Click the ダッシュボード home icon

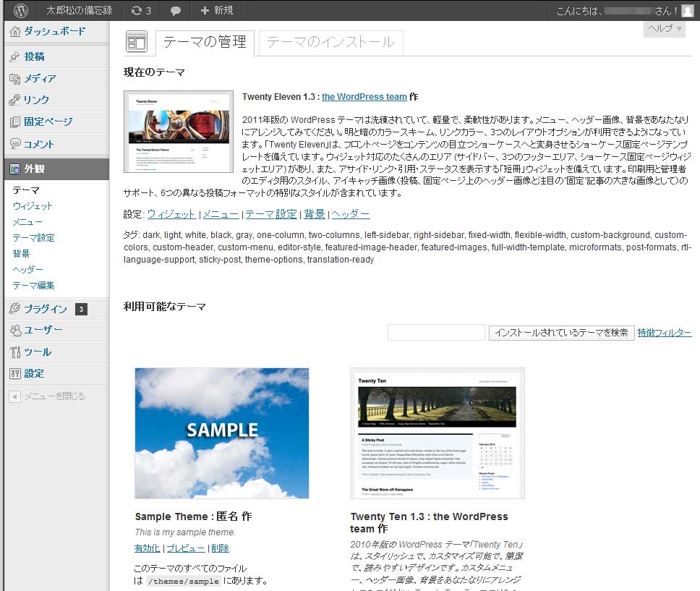coord(15,31)
